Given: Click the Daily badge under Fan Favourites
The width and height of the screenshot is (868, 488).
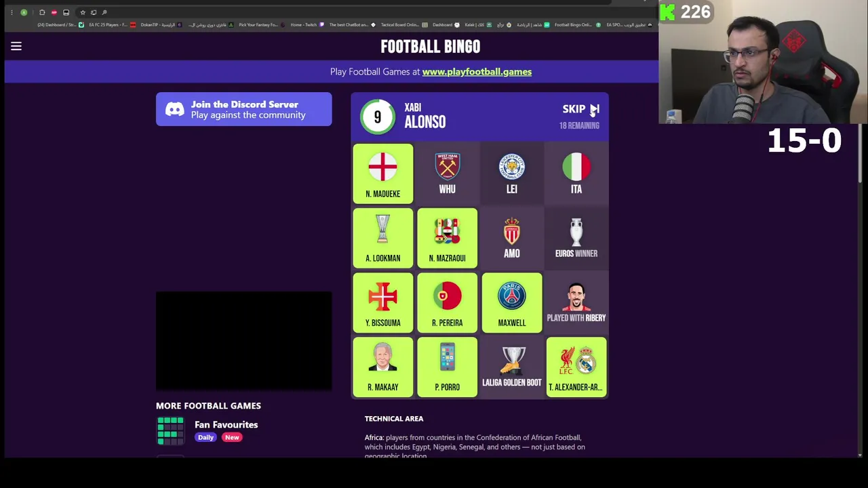Looking at the screenshot, I should point(205,437).
